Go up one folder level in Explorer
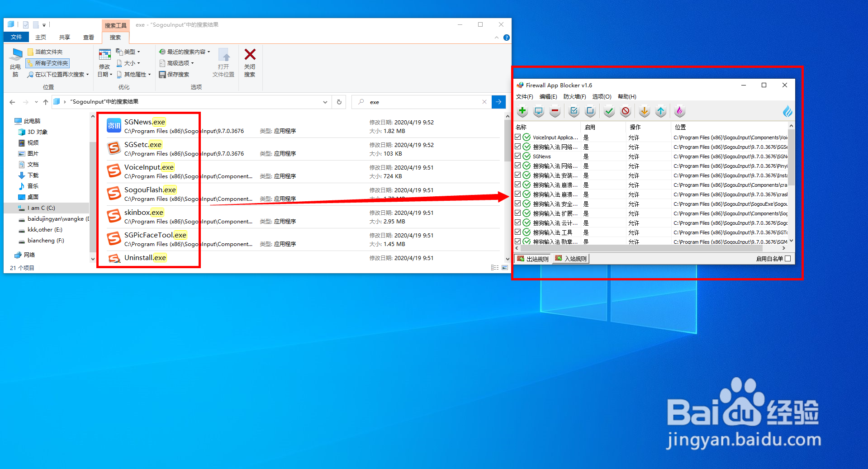 point(46,102)
